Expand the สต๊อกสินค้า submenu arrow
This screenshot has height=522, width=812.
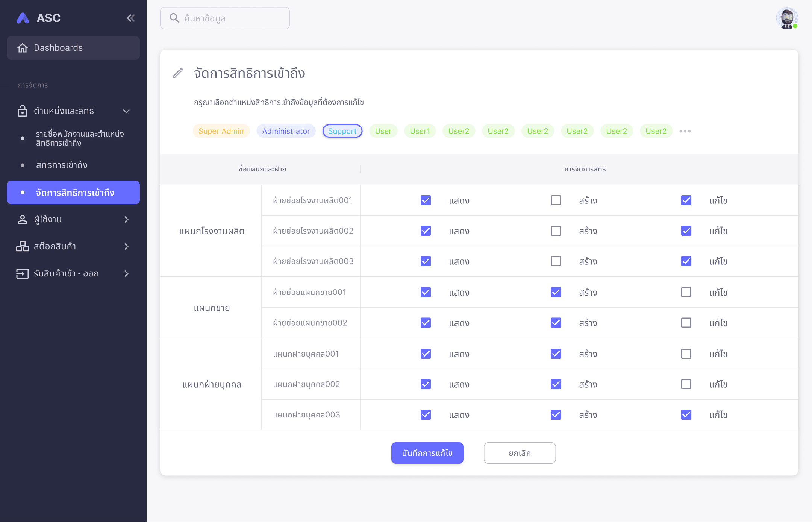tap(126, 246)
